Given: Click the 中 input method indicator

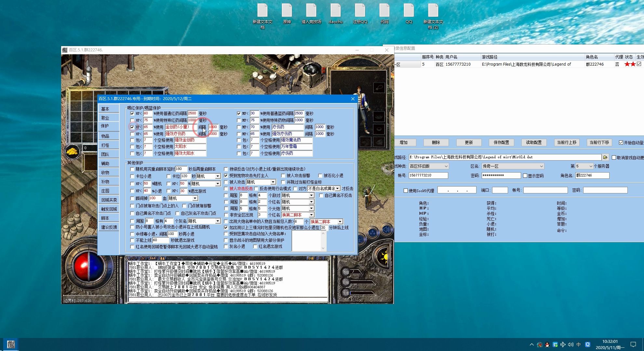Looking at the screenshot, I should coord(578,344).
